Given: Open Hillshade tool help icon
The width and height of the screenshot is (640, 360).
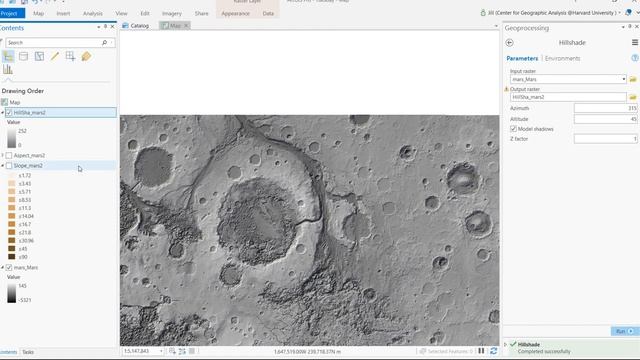Looking at the screenshot, I should [x=635, y=58].
